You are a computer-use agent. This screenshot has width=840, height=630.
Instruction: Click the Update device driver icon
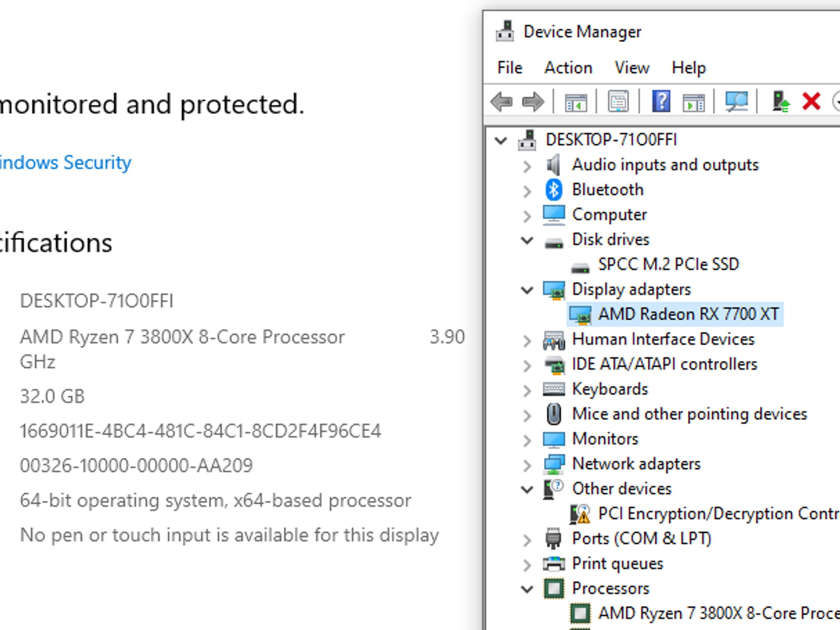(x=780, y=101)
